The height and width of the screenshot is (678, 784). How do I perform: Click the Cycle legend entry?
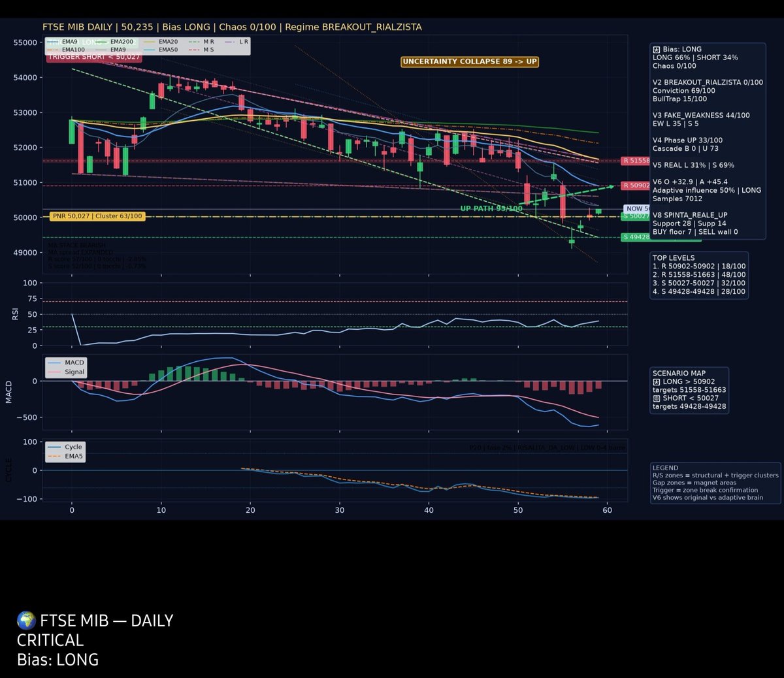point(65,447)
